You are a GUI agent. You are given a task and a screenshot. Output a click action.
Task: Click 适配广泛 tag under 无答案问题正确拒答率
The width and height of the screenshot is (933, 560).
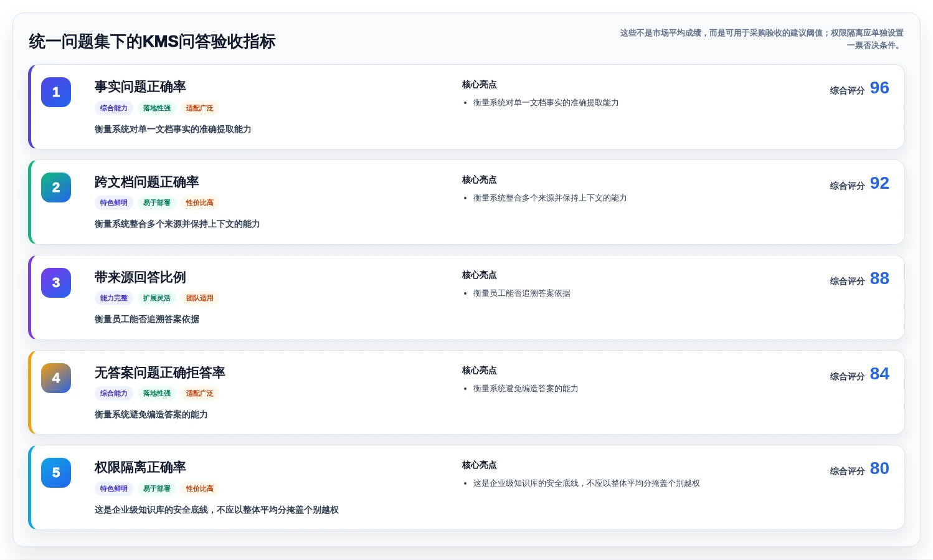(200, 393)
